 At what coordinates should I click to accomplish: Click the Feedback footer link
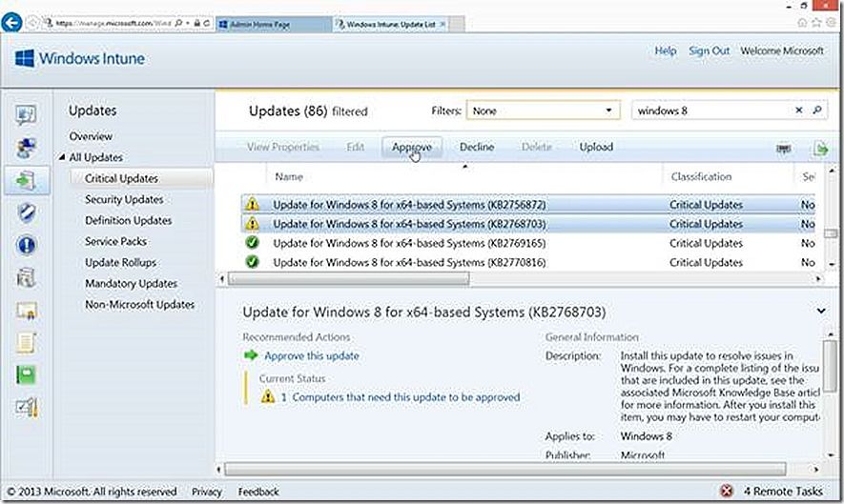tap(258, 492)
